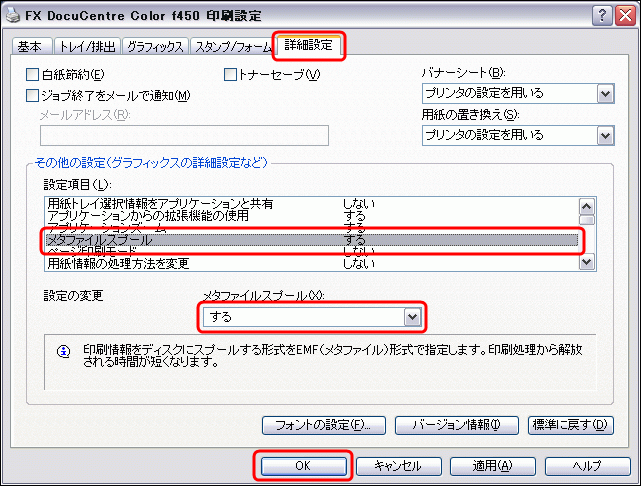The image size is (641, 486).
Task: Switch to the 基本 tab
Action: [31, 46]
